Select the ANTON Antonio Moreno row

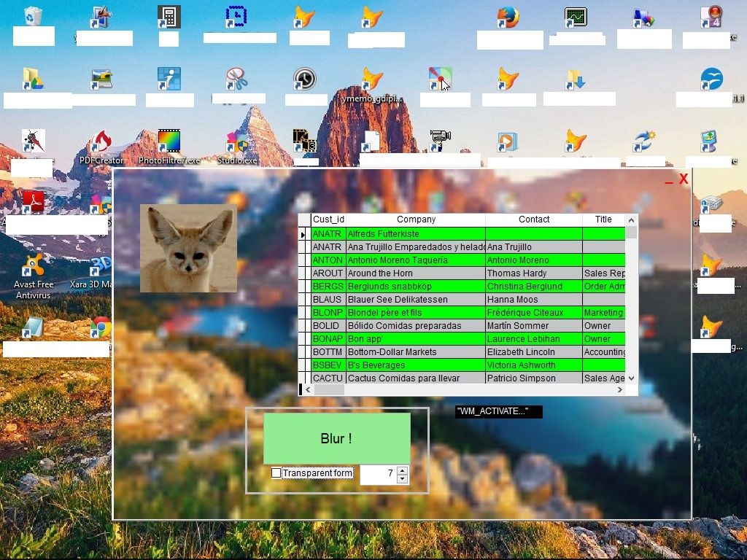(x=416, y=260)
